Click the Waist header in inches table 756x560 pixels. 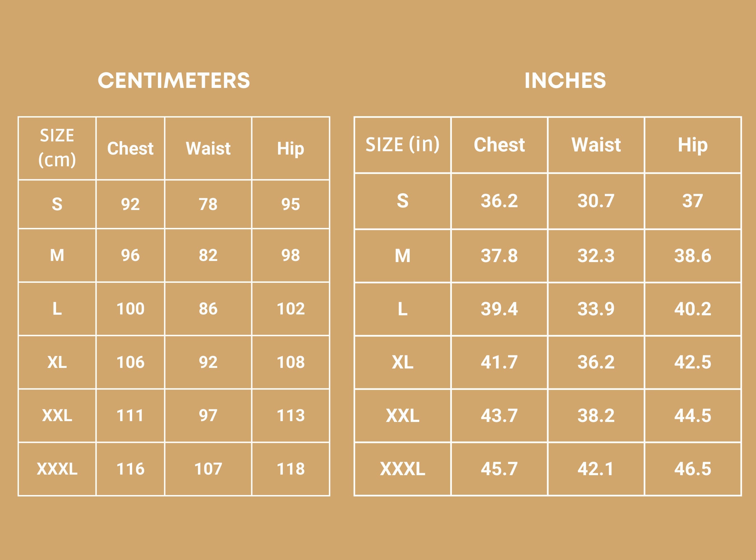click(x=596, y=145)
